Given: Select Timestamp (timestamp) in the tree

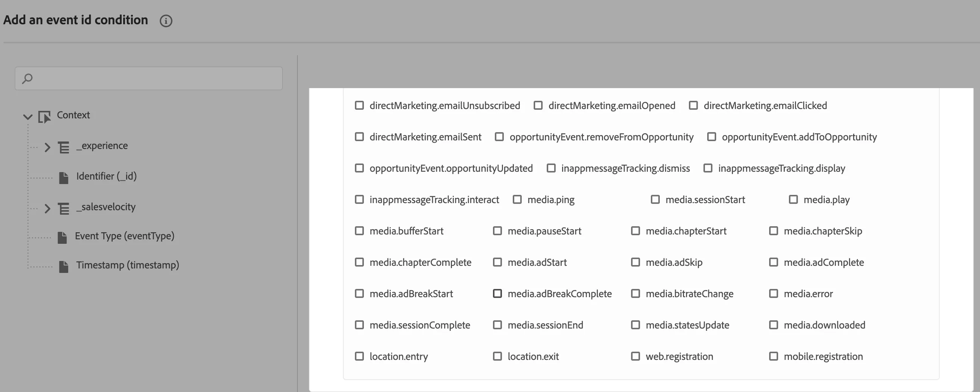Looking at the screenshot, I should [128, 265].
